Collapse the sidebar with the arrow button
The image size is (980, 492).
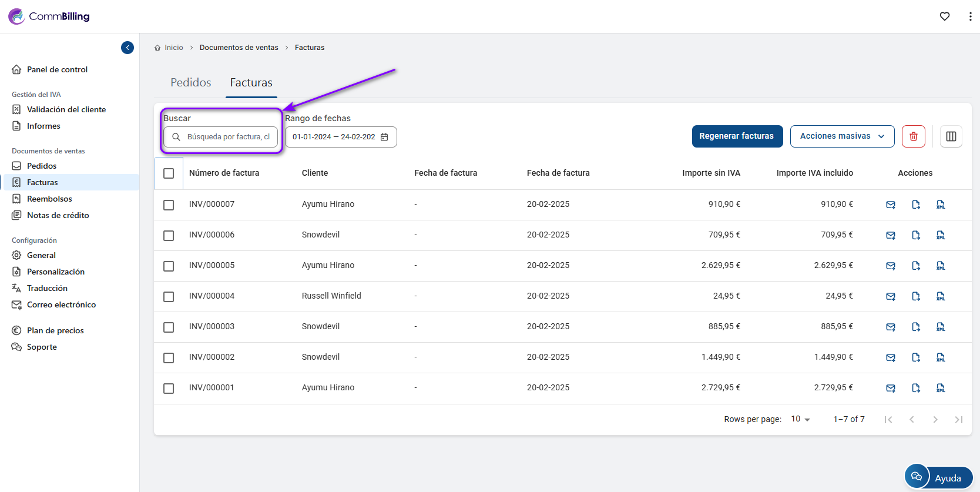(x=127, y=48)
